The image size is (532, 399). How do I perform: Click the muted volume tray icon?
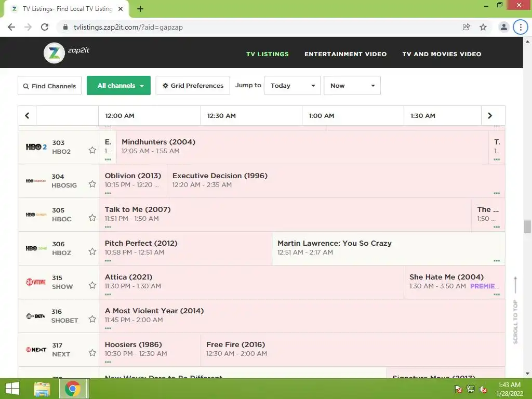(483, 389)
